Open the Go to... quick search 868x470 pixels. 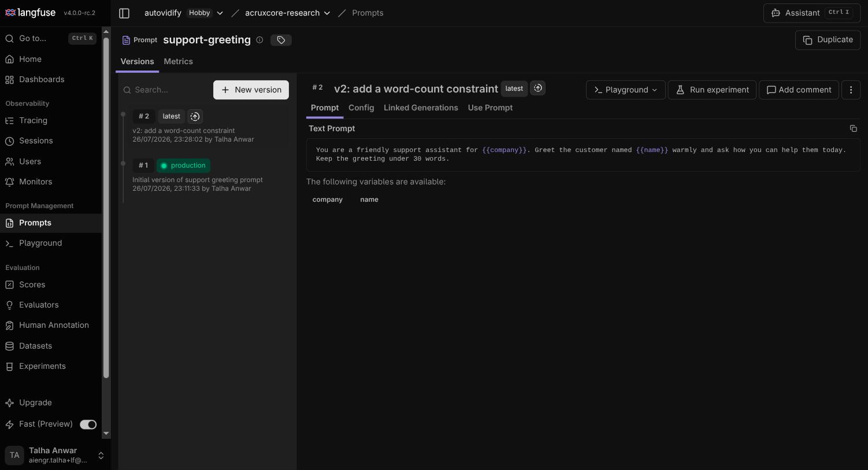tap(51, 38)
